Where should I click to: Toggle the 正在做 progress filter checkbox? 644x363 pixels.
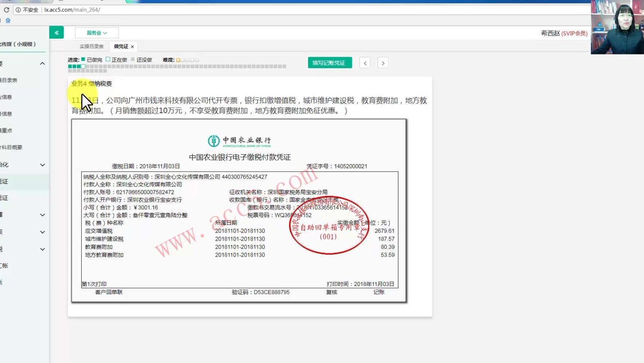click(x=107, y=60)
